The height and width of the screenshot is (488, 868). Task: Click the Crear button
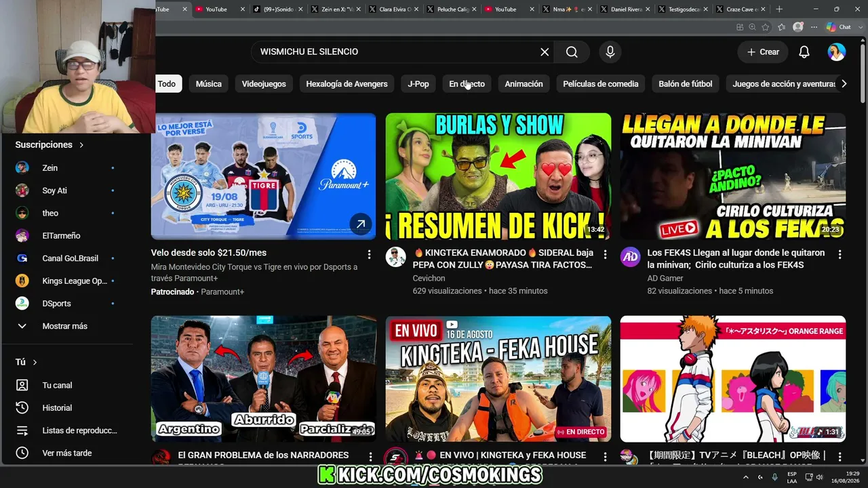tap(763, 52)
